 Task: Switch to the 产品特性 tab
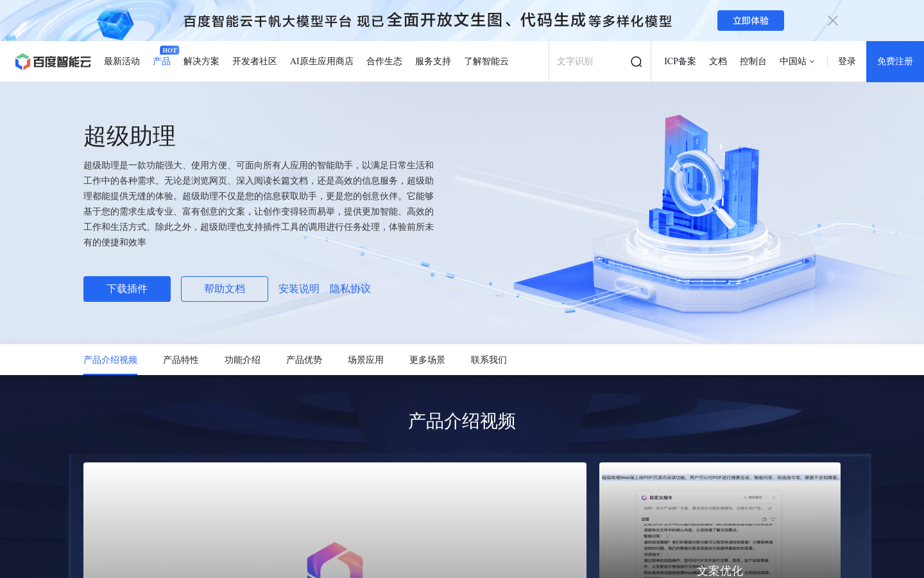tap(181, 360)
